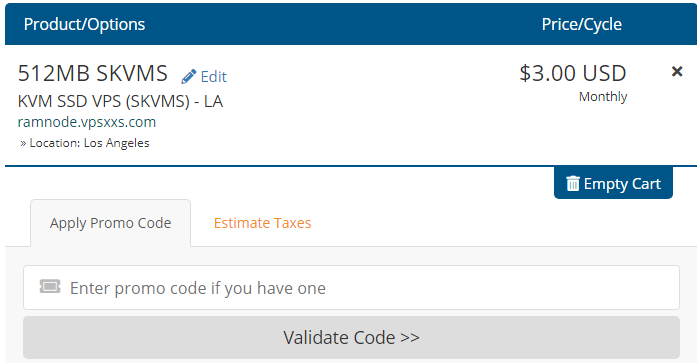Focus the promo code input field
The width and height of the screenshot is (697, 363).
coord(351,287)
